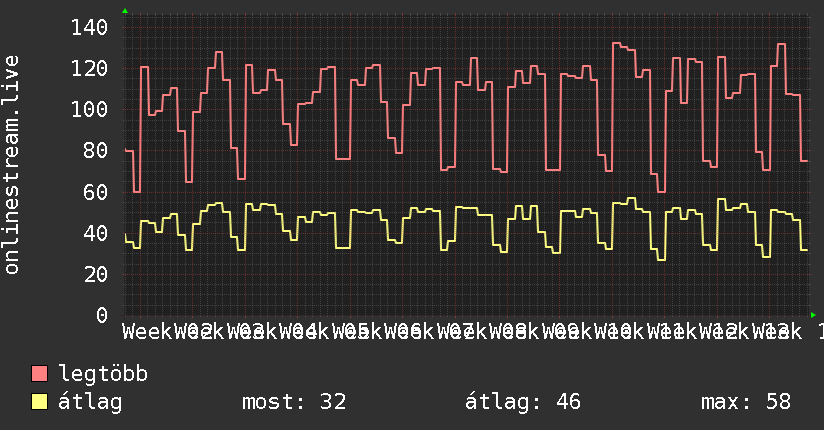
Task: Click the green arrow at x-axis end
Action: tap(813, 315)
